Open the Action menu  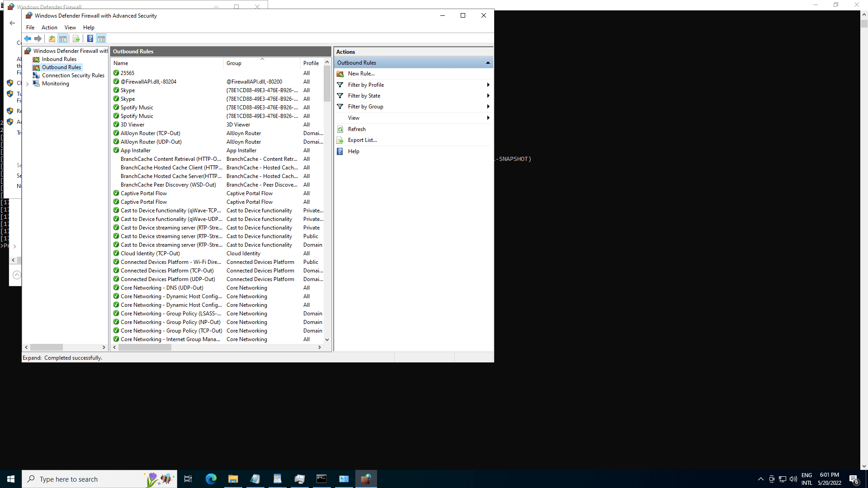pyautogui.click(x=49, y=28)
